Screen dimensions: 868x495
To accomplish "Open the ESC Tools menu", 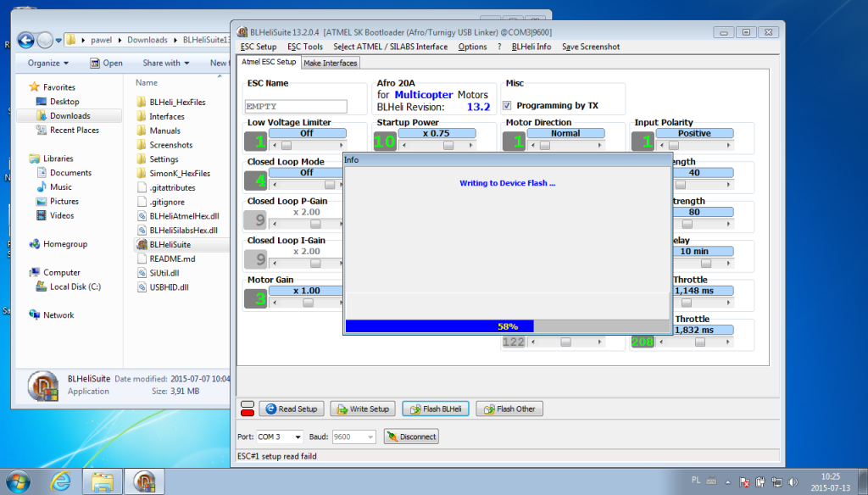I will pyautogui.click(x=304, y=47).
